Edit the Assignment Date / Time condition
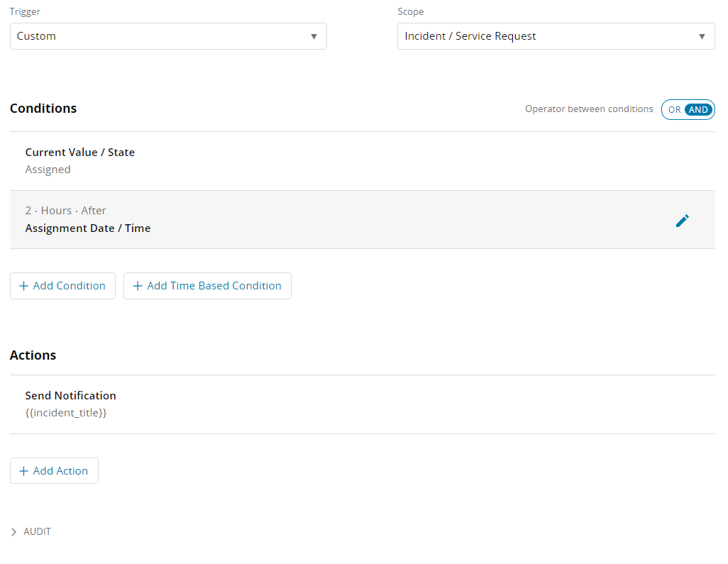Image resolution: width=728 pixels, height=564 pixels. pos(682,221)
